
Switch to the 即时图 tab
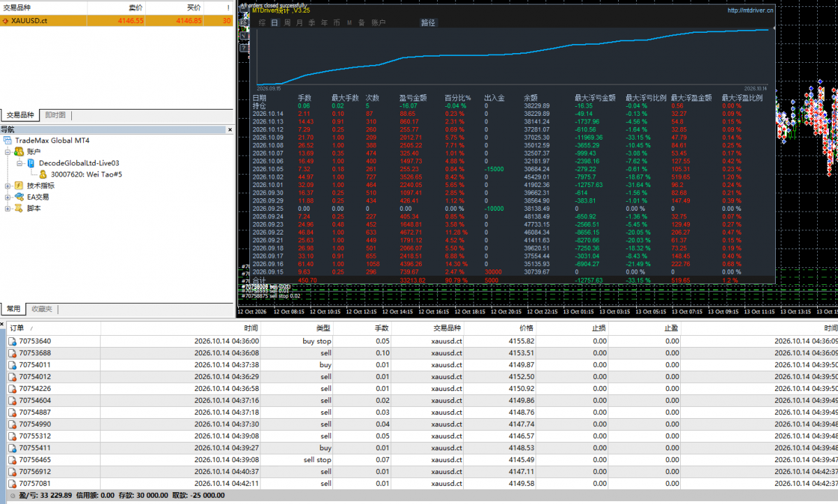tap(55, 116)
